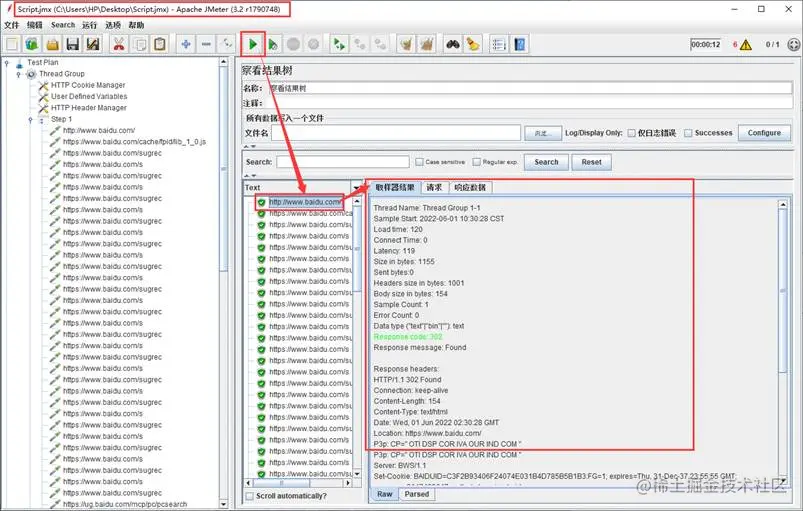
Task: Toggle the Regular exp. checkbox
Action: pos(476,162)
